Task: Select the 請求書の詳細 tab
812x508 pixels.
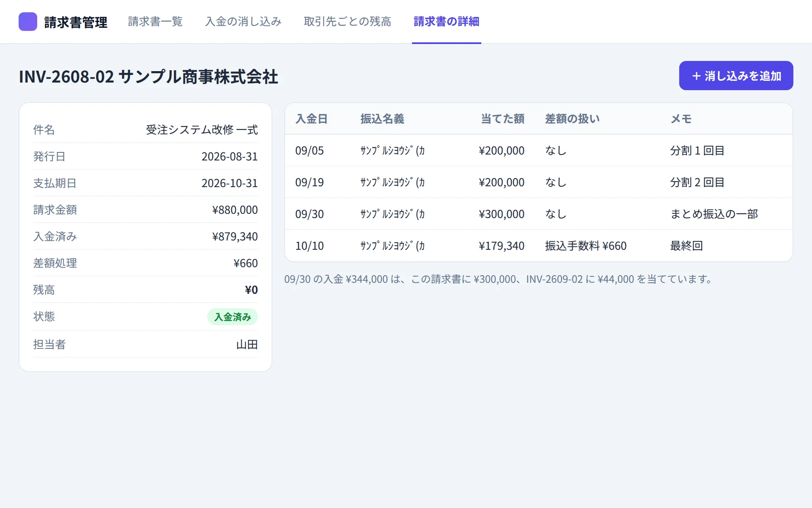Action: tap(446, 22)
